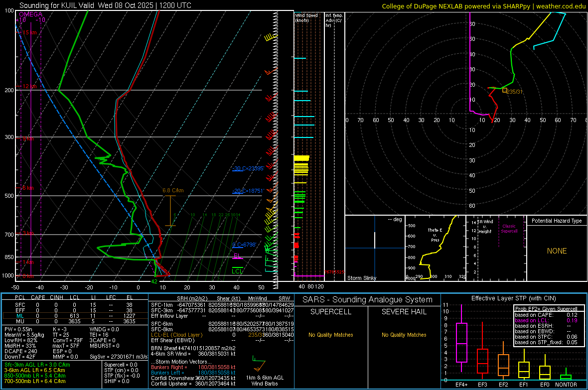588x390 pixels.
Task: Click the ConvT = 79F value
Action: (68, 340)
